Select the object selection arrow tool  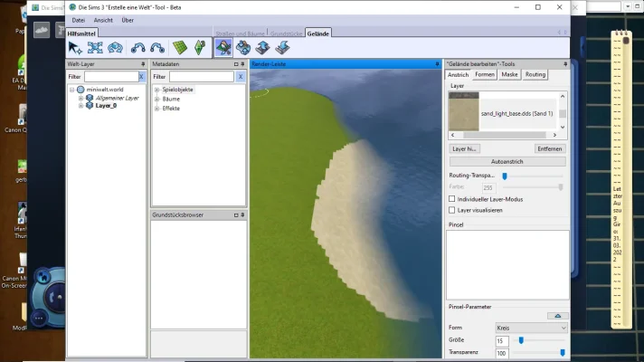[76, 48]
